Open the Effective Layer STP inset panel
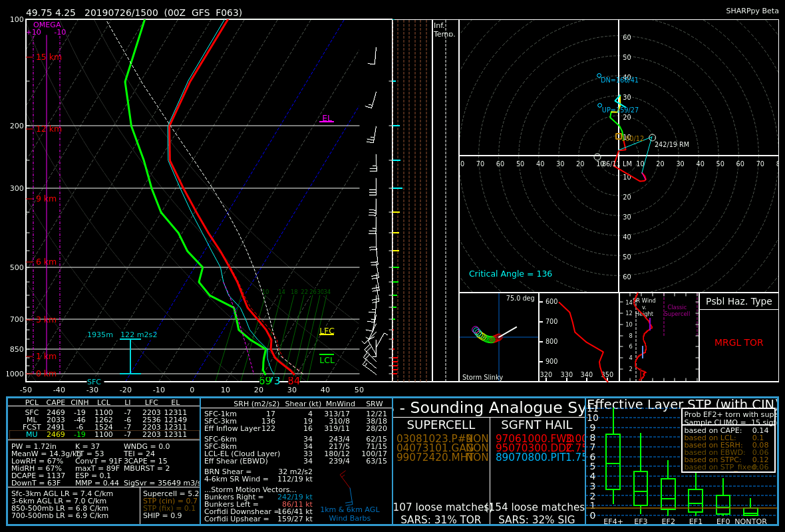The width and height of the screenshot is (785, 532). click(x=682, y=462)
